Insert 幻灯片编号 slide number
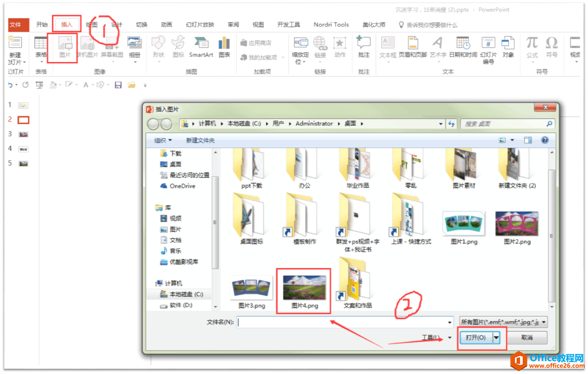This screenshot has height=374, width=588. click(x=488, y=50)
